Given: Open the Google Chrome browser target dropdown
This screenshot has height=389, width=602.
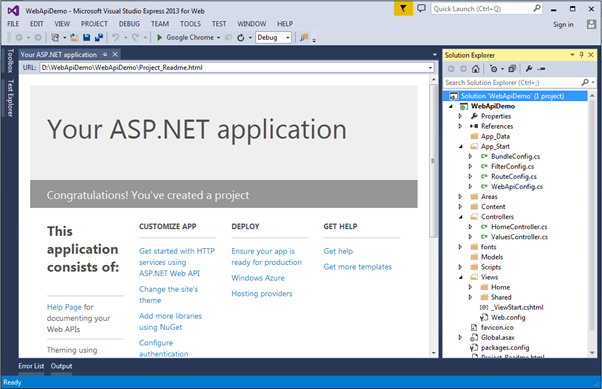Looking at the screenshot, I should (x=218, y=38).
